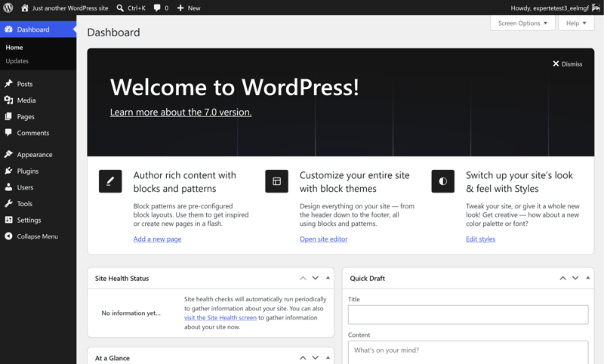This screenshot has height=364, width=604.
Task: Open the Settings menu label
Action: click(x=29, y=220)
